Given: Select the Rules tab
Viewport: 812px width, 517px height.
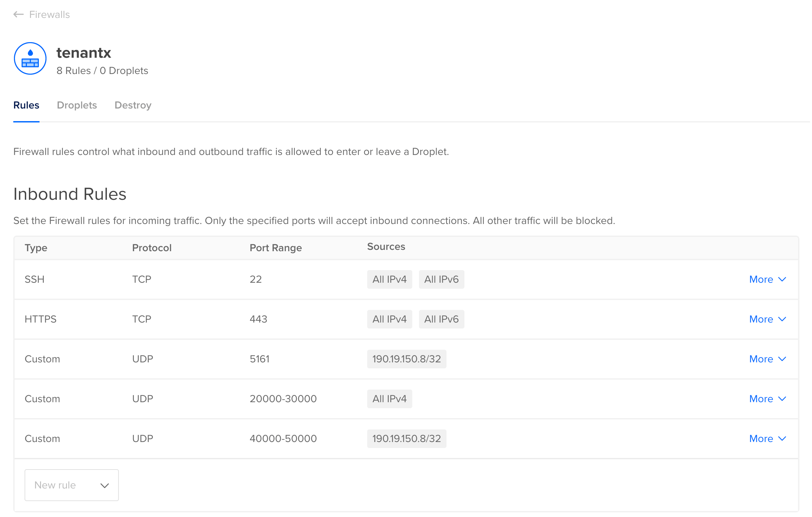Looking at the screenshot, I should (x=26, y=105).
